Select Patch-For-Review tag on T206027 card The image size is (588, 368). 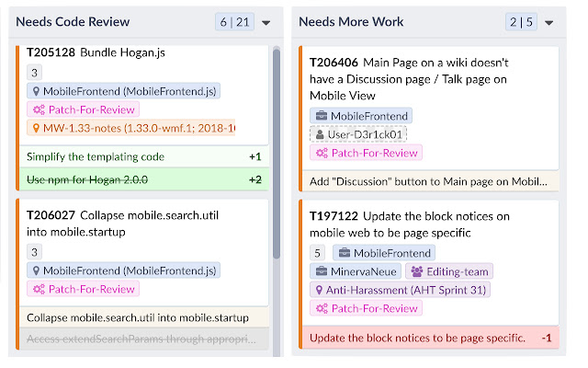pyautogui.click(x=83, y=289)
